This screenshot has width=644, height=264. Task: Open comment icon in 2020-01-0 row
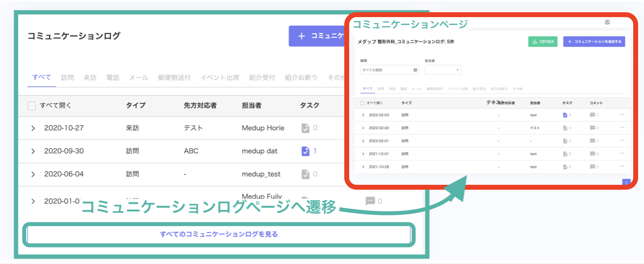click(370, 201)
